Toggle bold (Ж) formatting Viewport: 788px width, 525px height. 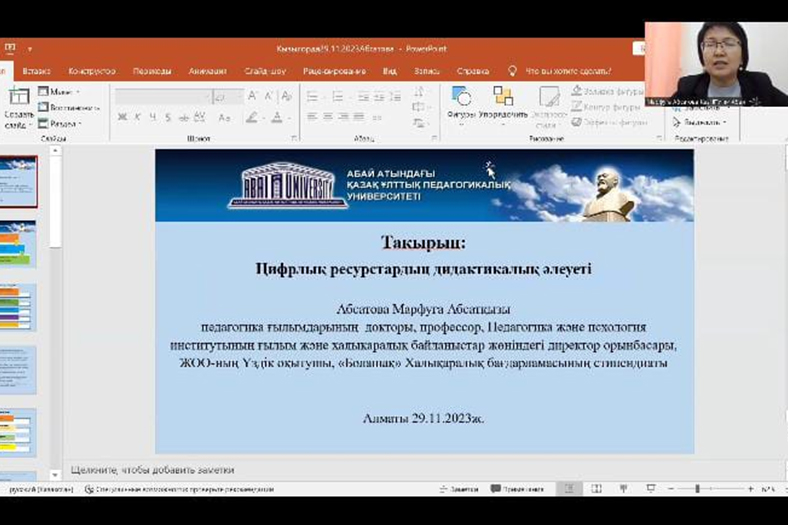tap(123, 117)
